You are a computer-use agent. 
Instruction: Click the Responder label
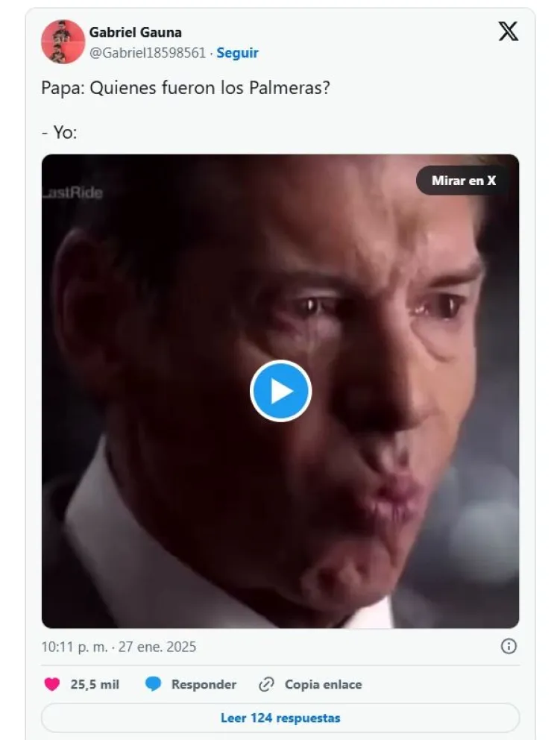pos(204,684)
